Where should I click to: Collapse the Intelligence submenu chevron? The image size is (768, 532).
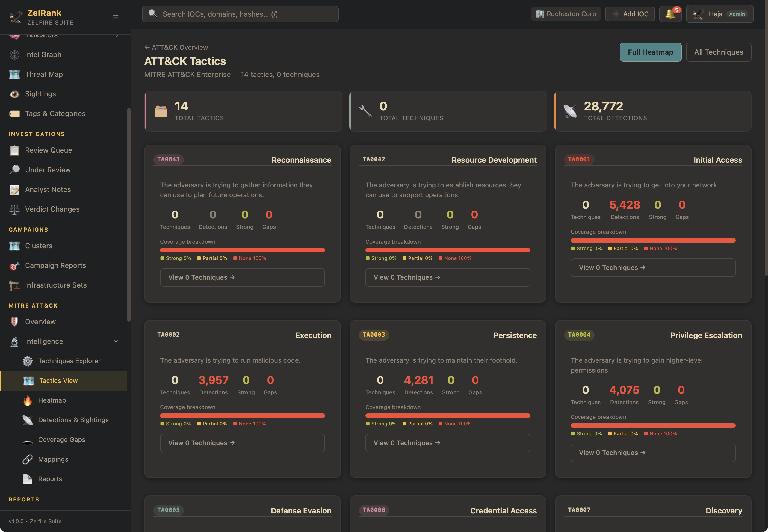click(116, 341)
